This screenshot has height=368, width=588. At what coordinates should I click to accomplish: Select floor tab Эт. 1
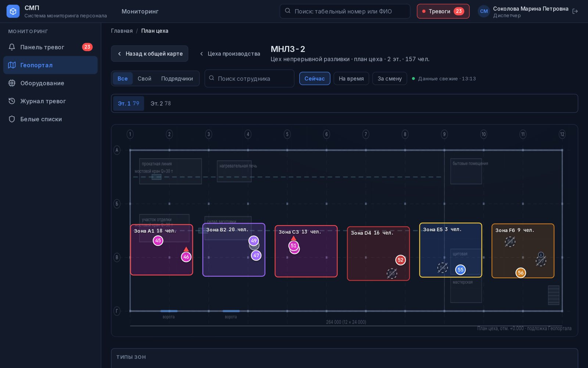[x=129, y=103]
